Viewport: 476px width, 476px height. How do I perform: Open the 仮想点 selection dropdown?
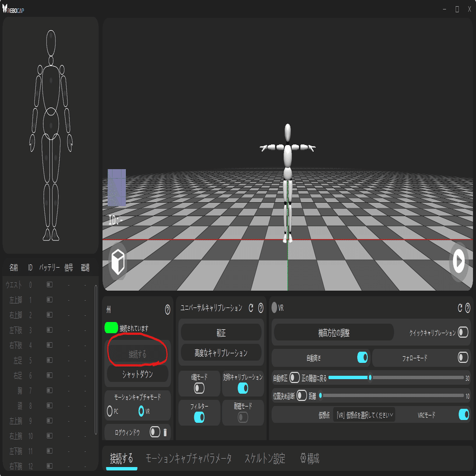coord(364,414)
